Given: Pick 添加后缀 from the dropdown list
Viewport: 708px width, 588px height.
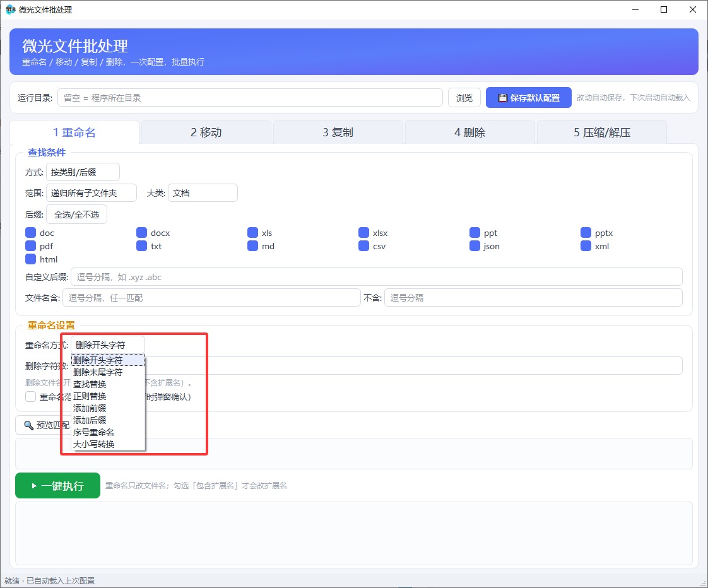Looking at the screenshot, I should [x=108, y=420].
